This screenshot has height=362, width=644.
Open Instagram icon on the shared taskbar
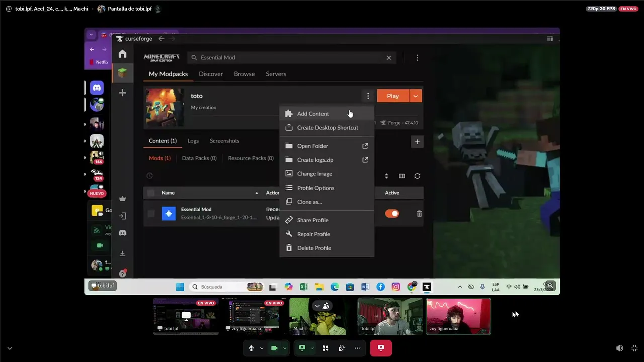[396, 287]
